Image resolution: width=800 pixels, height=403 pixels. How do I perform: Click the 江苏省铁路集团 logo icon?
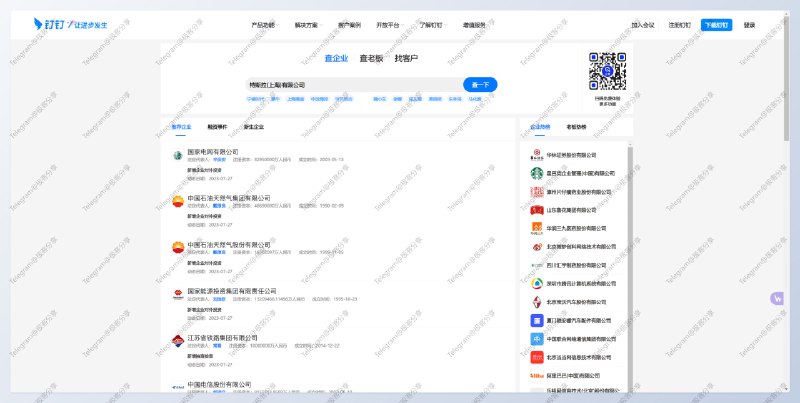(x=178, y=341)
